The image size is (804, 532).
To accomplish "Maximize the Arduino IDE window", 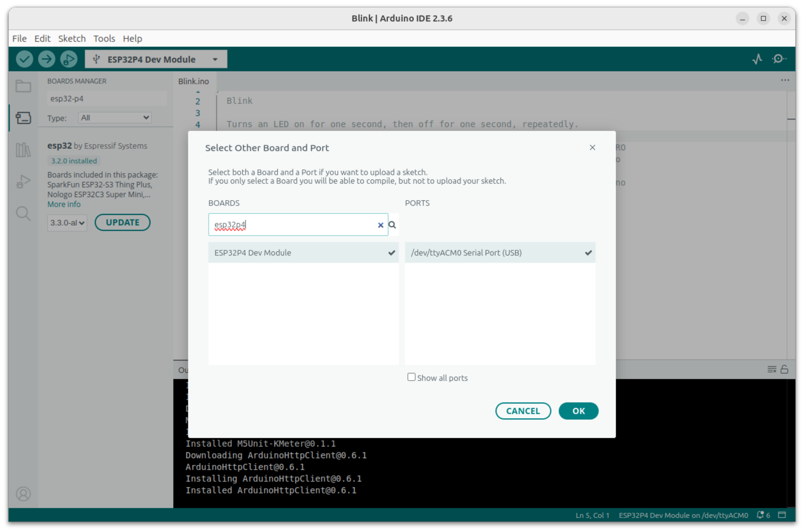I will click(763, 19).
